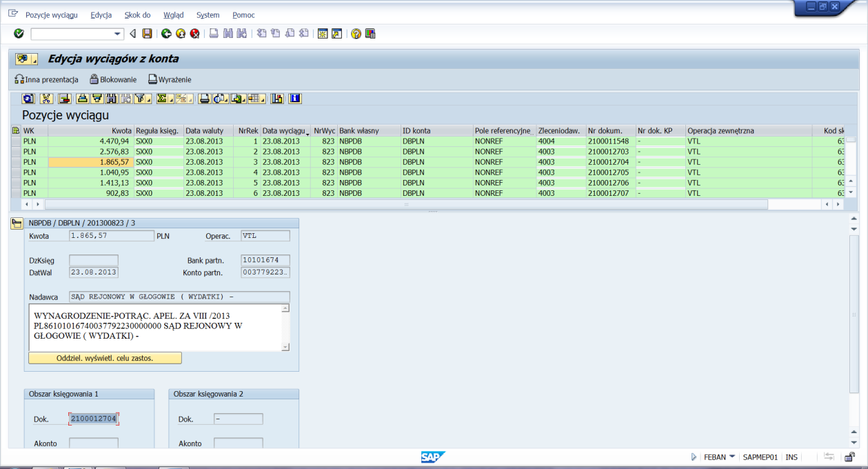This screenshot has width=868, height=469.
Task: Click the ABC analysis graphic icon
Action: [x=277, y=99]
